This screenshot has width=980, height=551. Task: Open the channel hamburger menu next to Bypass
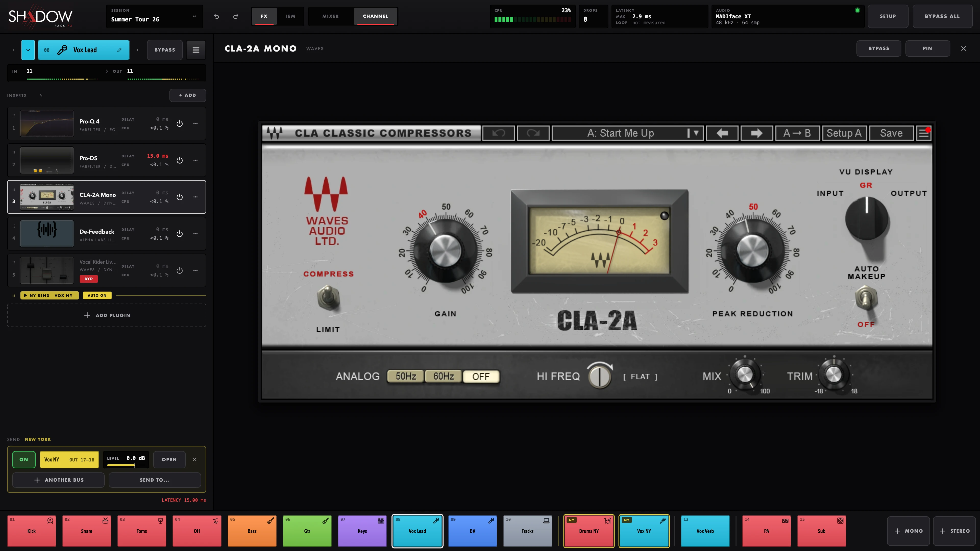click(196, 50)
